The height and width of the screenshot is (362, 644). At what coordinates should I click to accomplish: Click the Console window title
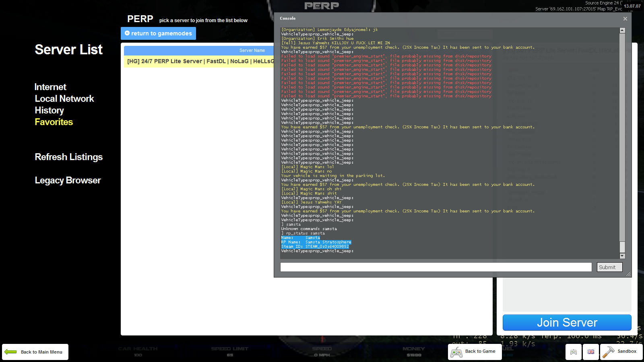288,19
